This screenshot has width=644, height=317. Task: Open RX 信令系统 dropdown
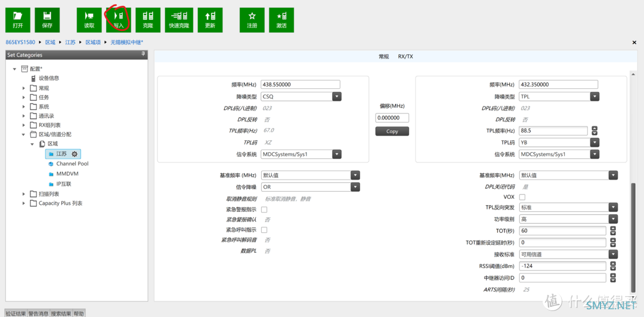pyautogui.click(x=337, y=154)
